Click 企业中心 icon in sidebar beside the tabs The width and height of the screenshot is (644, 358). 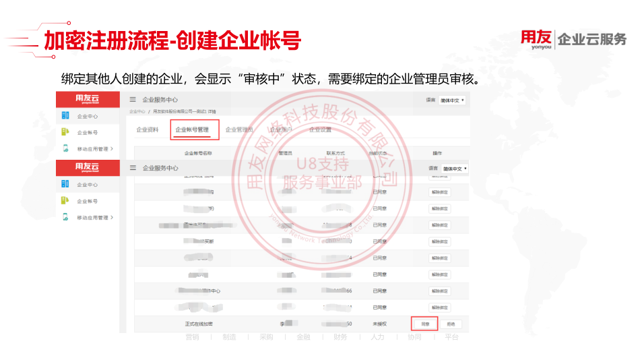[x=65, y=115]
